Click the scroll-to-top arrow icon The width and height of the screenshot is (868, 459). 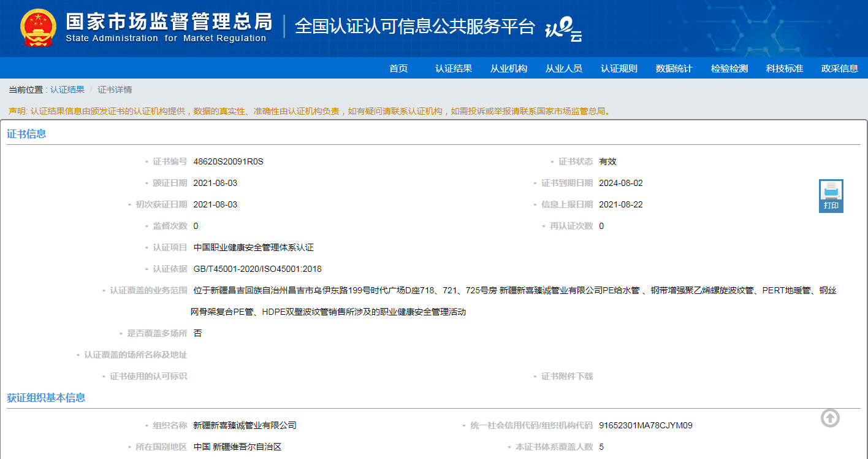tap(830, 418)
